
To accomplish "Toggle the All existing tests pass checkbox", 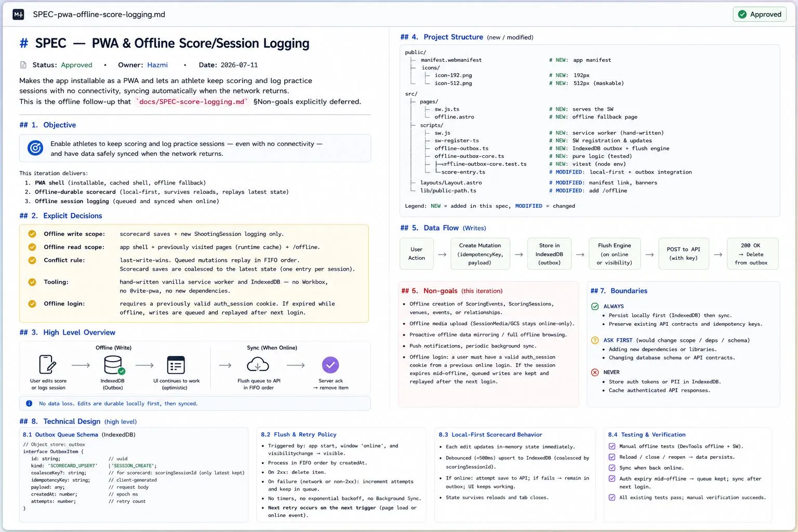I will tap(612, 497).
